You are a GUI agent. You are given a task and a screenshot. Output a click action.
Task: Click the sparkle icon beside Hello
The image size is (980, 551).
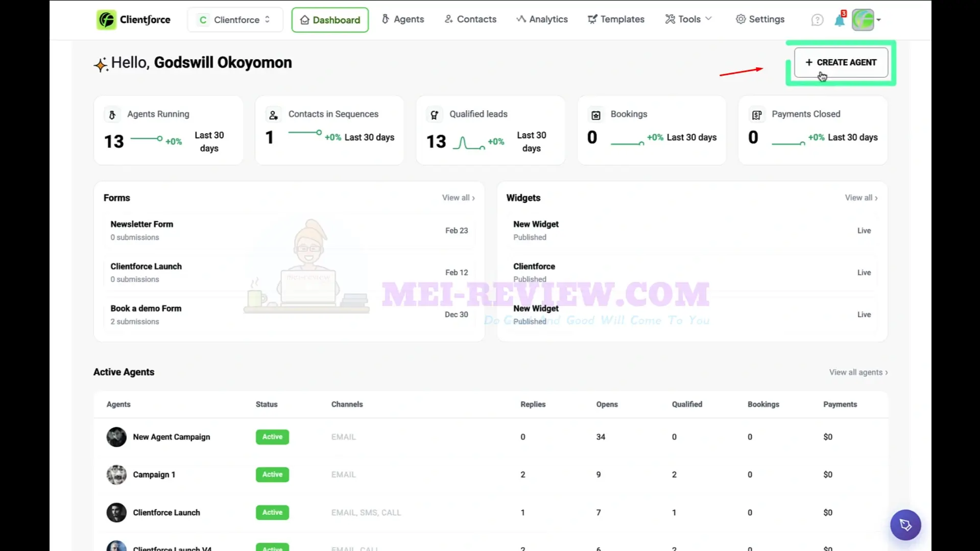click(101, 65)
